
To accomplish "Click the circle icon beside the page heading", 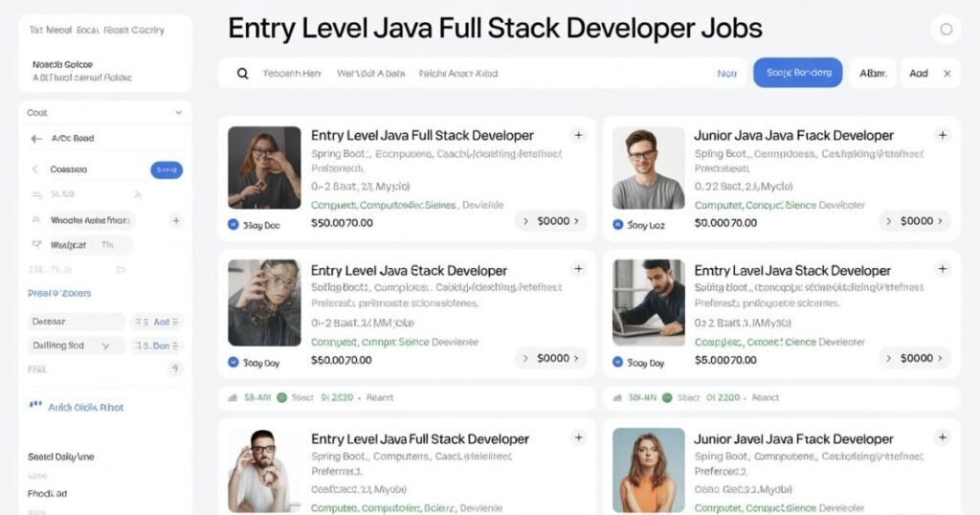I will point(946,30).
